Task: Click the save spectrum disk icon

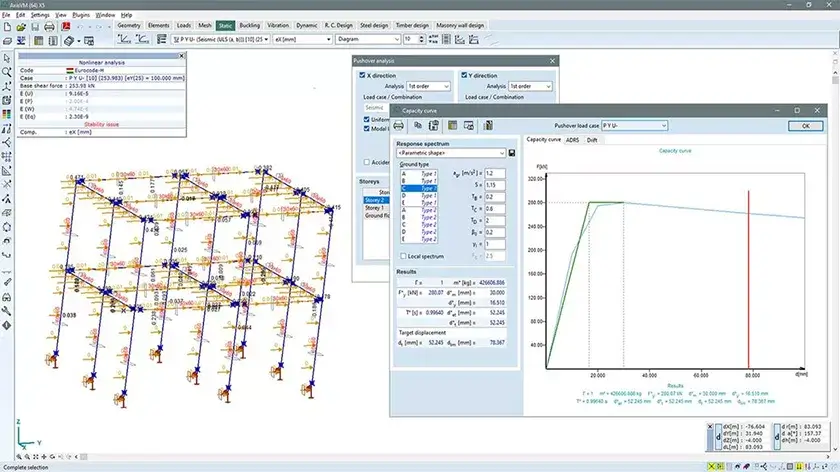Action: point(512,153)
